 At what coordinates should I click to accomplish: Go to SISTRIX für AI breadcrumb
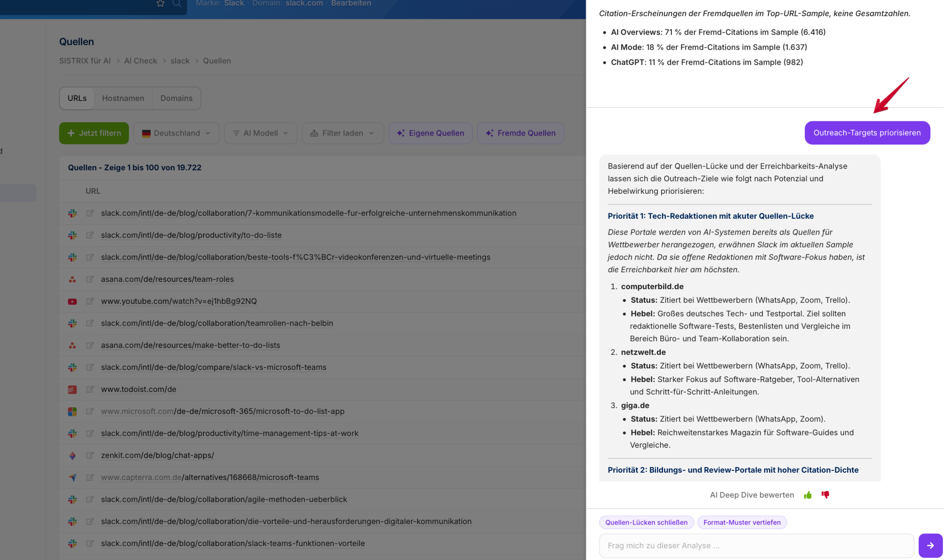click(x=85, y=61)
